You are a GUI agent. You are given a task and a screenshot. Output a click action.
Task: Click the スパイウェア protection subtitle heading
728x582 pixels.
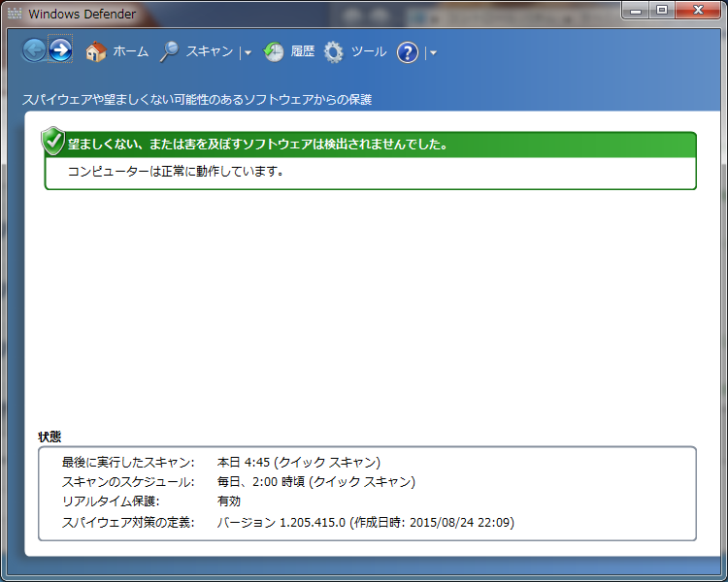pyautogui.click(x=197, y=99)
